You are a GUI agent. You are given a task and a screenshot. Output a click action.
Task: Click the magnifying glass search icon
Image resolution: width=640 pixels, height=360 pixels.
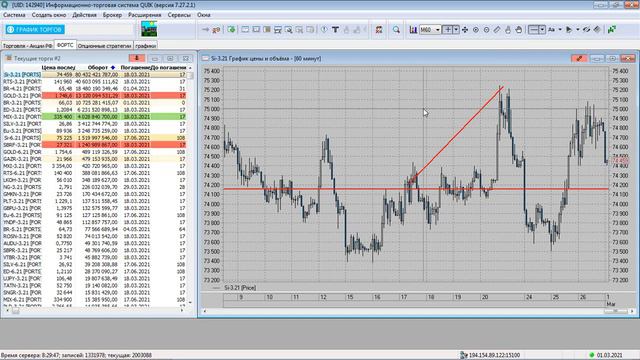[x=396, y=29]
